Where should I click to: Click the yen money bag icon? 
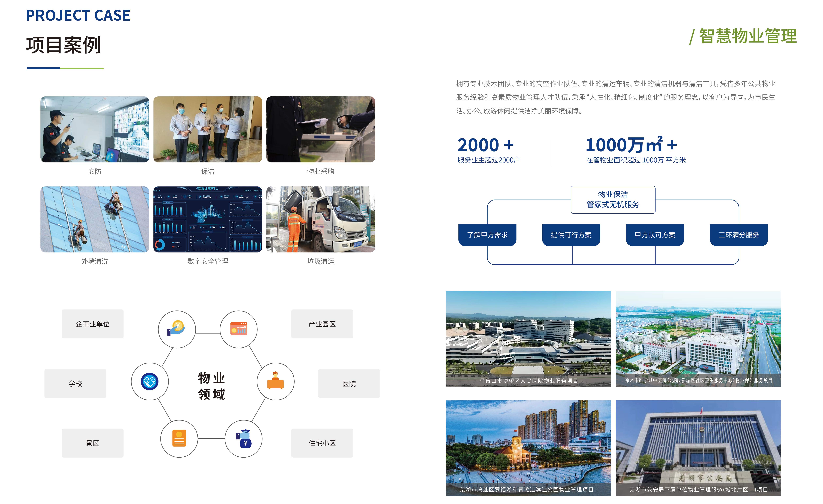(x=244, y=439)
